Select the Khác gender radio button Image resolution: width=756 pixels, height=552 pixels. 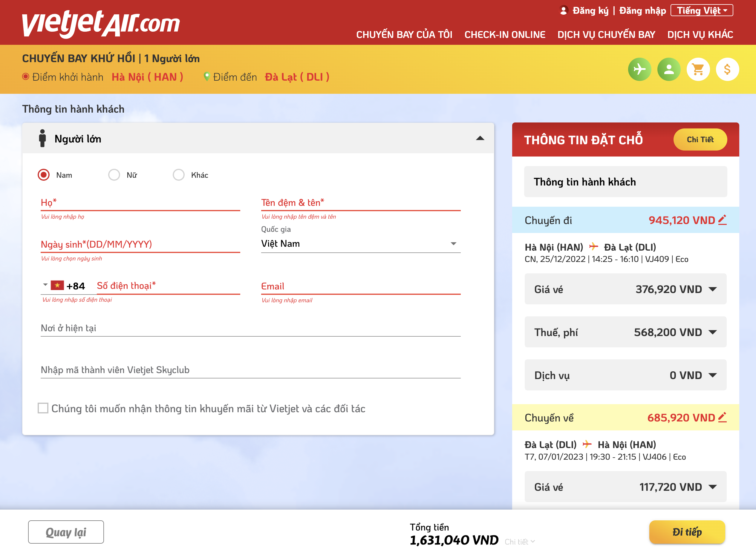(178, 175)
